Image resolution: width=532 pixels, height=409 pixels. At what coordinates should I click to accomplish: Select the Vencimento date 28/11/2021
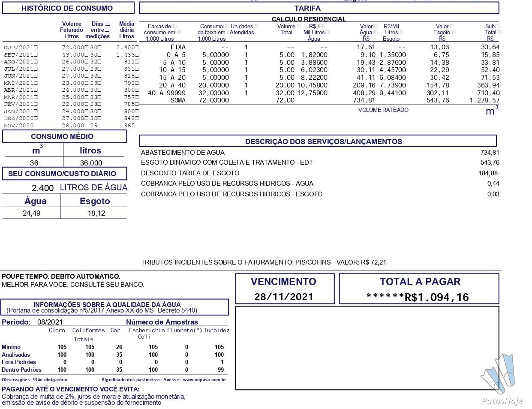coord(284,297)
